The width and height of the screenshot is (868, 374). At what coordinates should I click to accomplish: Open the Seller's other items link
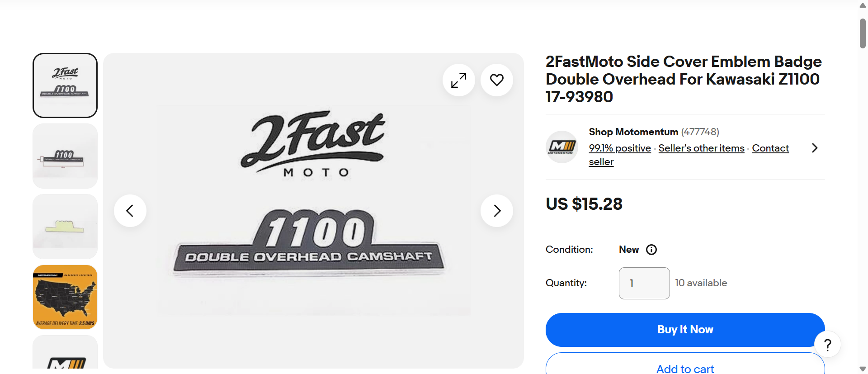click(x=701, y=148)
